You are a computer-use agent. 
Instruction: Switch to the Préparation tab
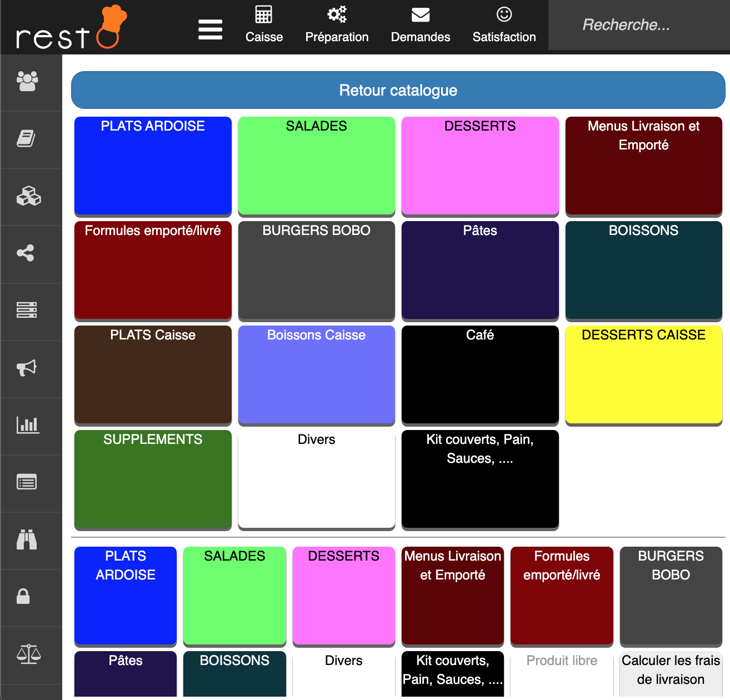337,25
